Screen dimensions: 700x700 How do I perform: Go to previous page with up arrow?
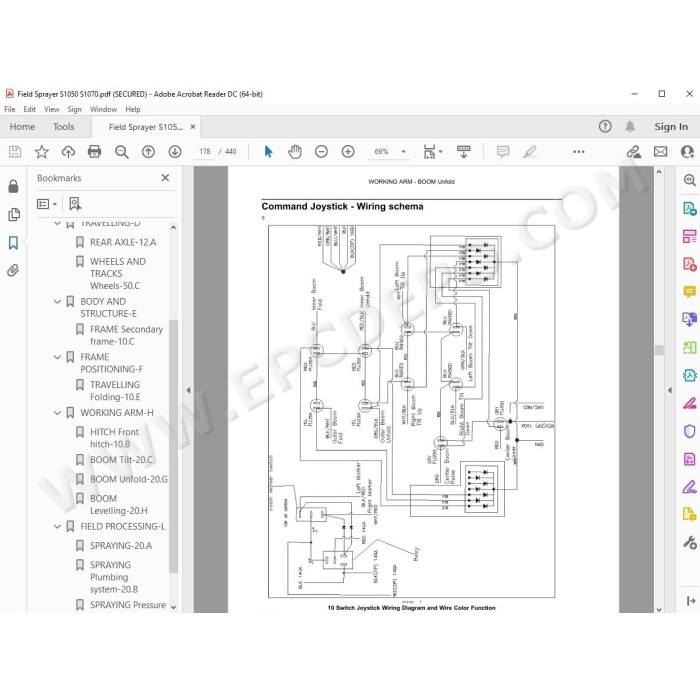coord(148,152)
